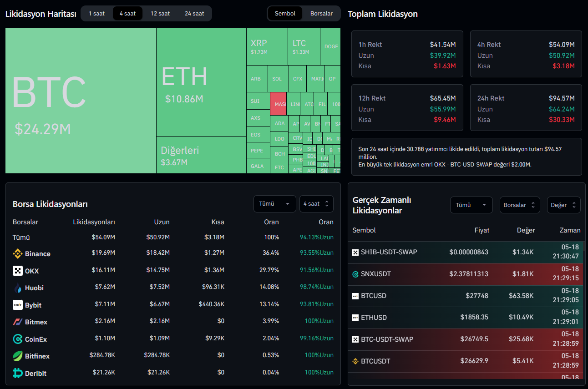Switch heatmap view to Borsalar
Image resolution: width=588 pixels, height=389 pixels.
point(321,14)
